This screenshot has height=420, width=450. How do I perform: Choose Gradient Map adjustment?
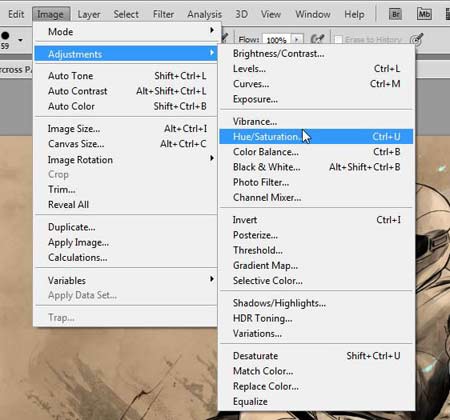[316, 266]
